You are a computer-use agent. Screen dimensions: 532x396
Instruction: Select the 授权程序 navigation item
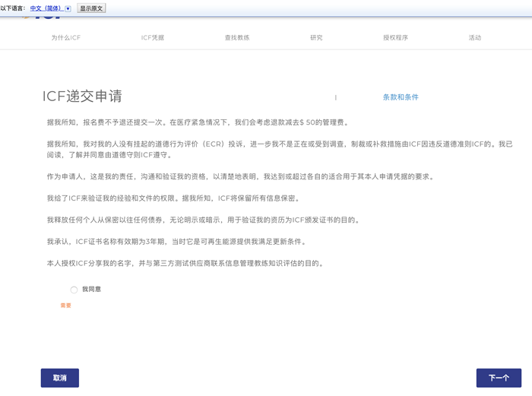(395, 37)
